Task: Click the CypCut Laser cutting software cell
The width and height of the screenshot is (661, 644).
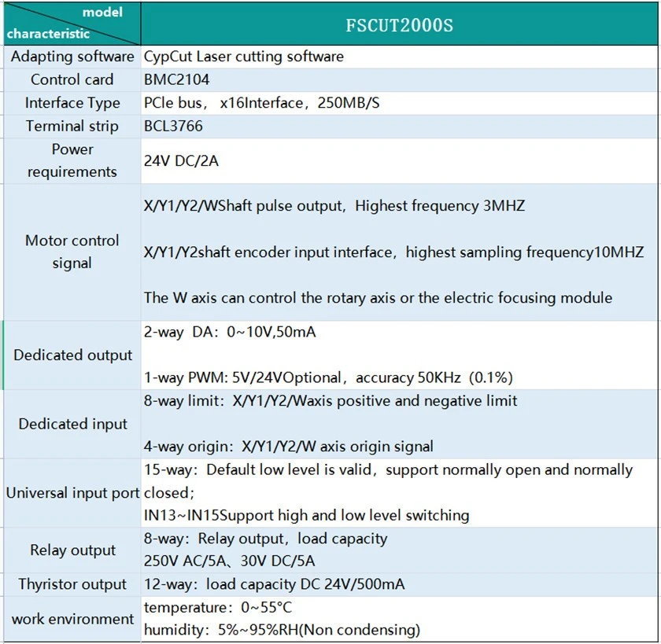Action: coord(399,57)
